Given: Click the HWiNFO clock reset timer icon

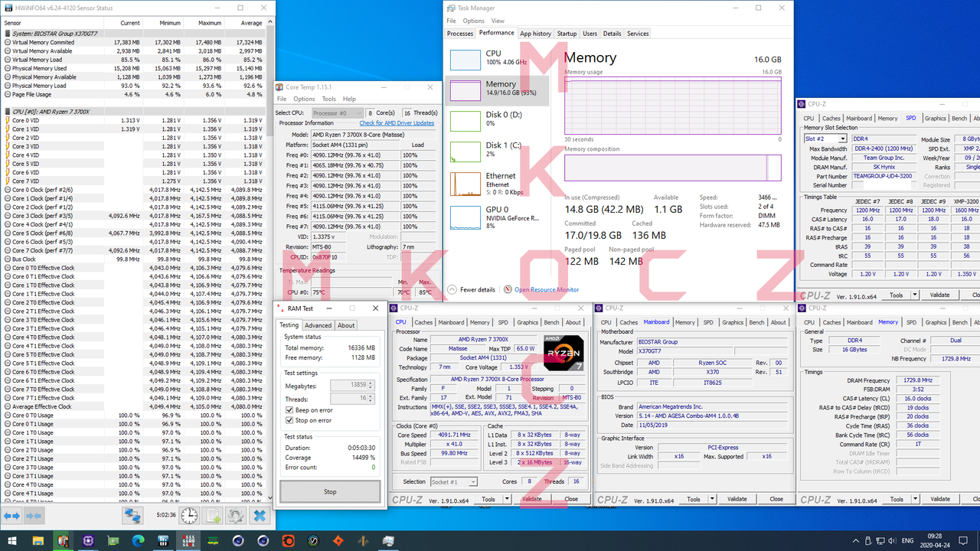Looking at the screenshot, I should coord(189,516).
